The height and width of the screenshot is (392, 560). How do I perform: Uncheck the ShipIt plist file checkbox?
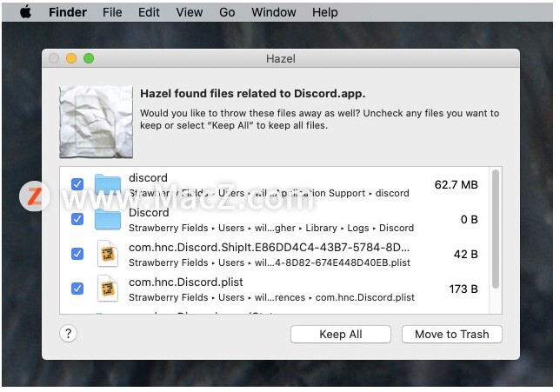pos(77,254)
